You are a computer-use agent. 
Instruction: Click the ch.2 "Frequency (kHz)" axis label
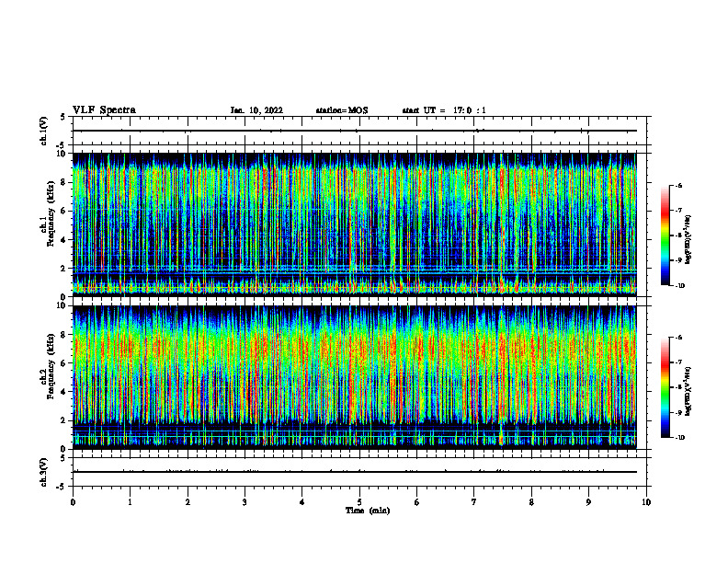click(x=51, y=366)
